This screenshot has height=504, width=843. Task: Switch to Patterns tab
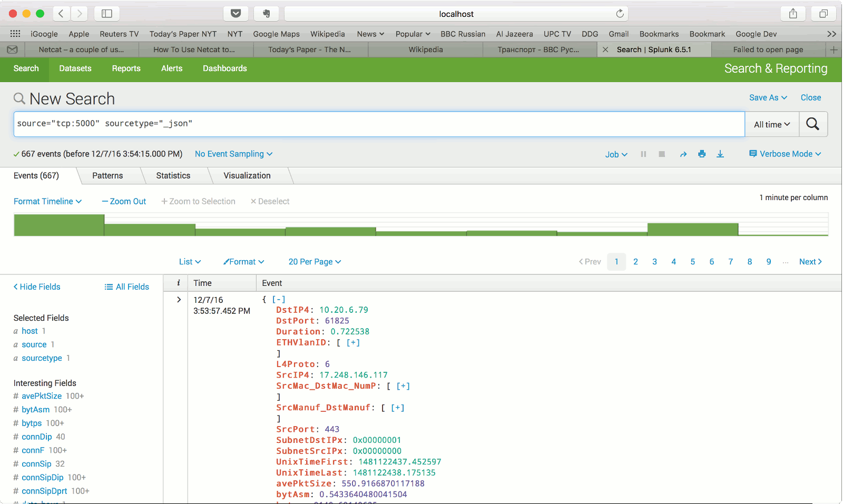point(107,175)
